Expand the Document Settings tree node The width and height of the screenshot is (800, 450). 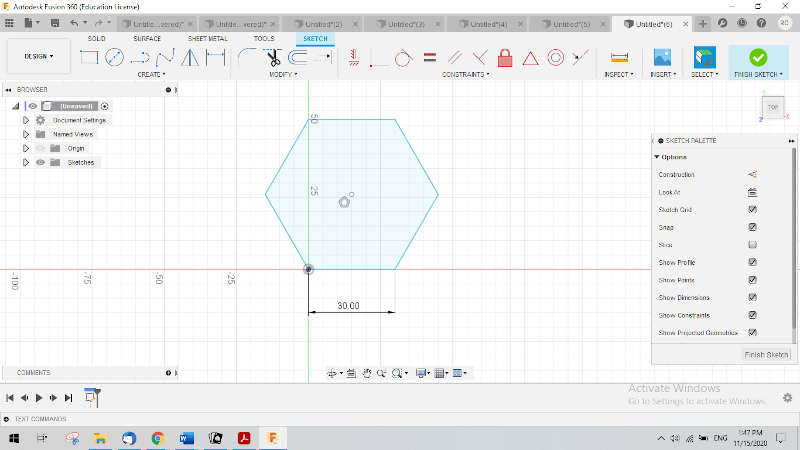(x=26, y=120)
